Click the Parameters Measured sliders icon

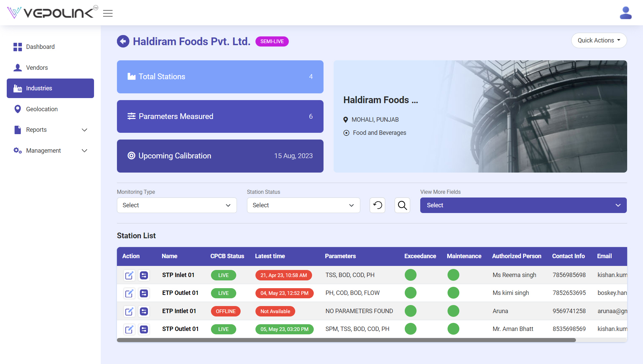point(131,116)
